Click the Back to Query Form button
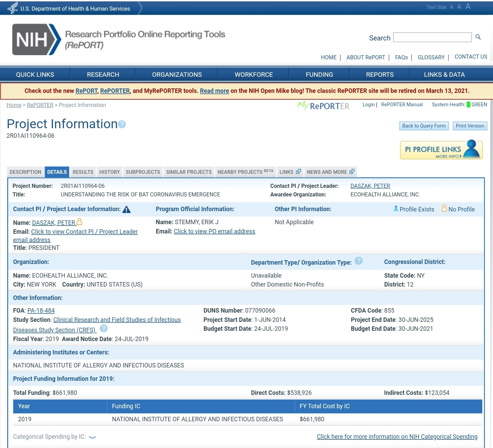The height and width of the screenshot is (448, 493). [424, 126]
